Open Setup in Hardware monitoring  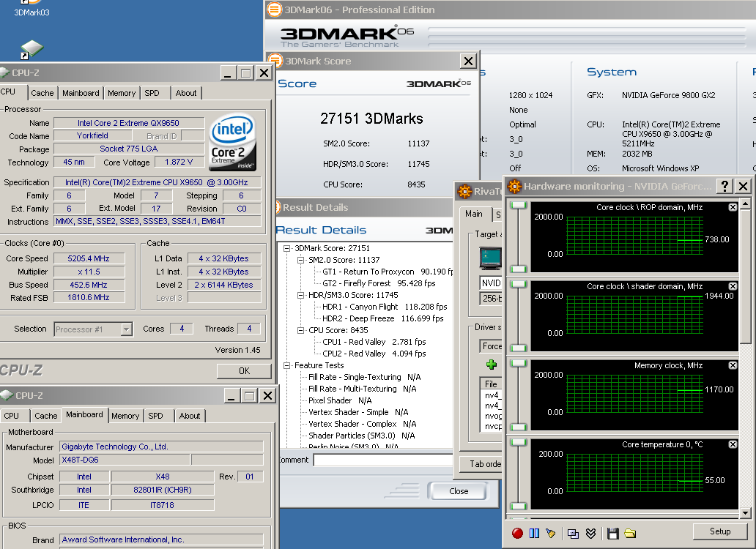pyautogui.click(x=720, y=531)
